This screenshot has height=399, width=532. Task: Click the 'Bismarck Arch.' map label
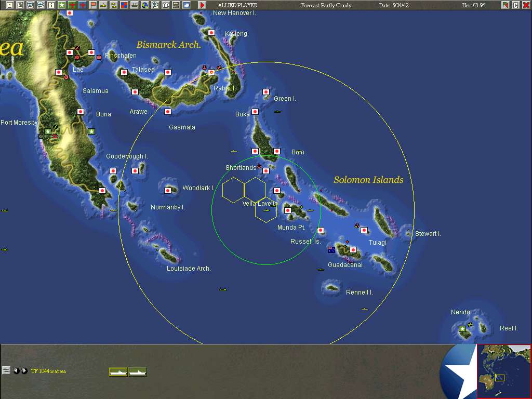click(169, 45)
